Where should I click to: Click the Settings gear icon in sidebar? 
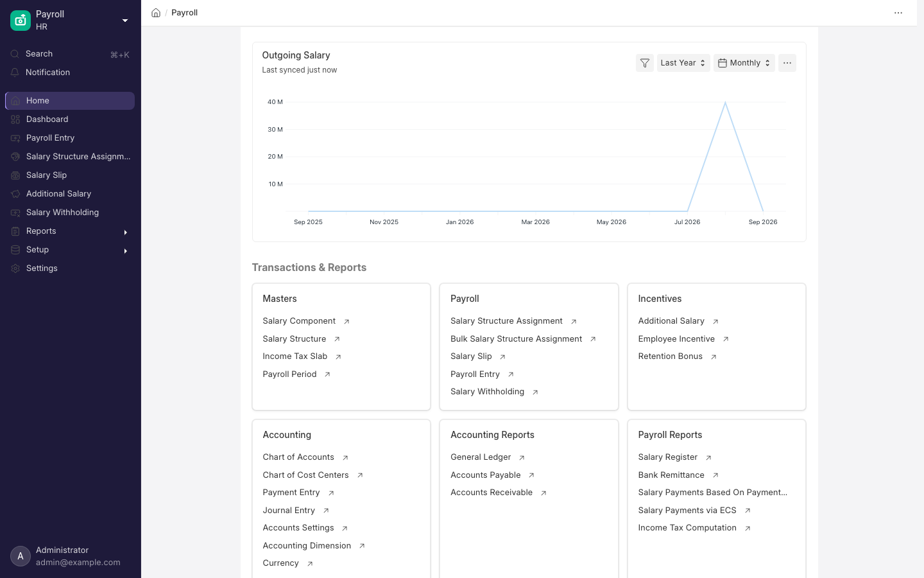pos(15,268)
